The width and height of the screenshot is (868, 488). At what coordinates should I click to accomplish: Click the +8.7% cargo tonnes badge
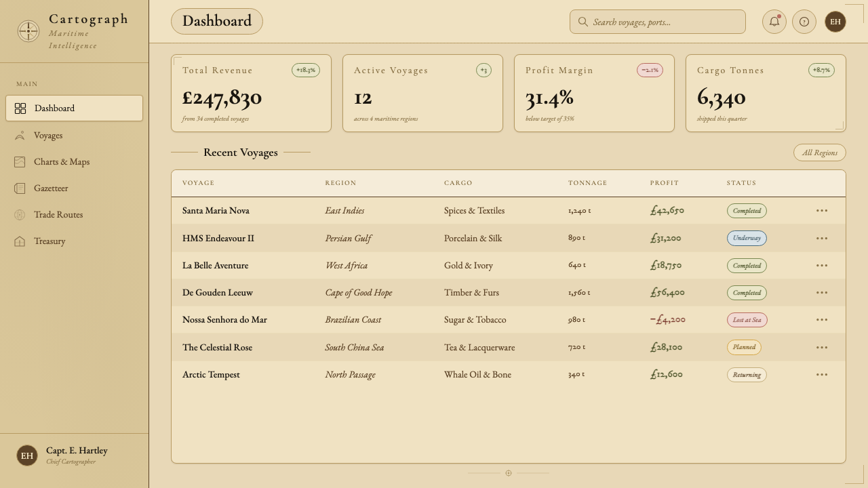pos(821,70)
